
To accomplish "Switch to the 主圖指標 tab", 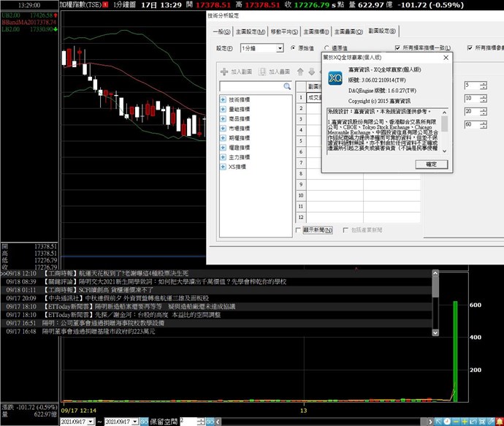I will pyautogui.click(x=315, y=31).
